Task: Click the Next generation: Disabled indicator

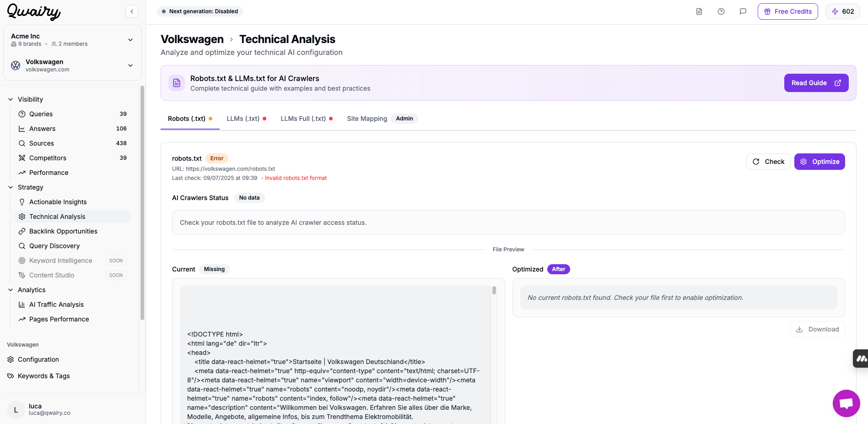Action: click(200, 11)
